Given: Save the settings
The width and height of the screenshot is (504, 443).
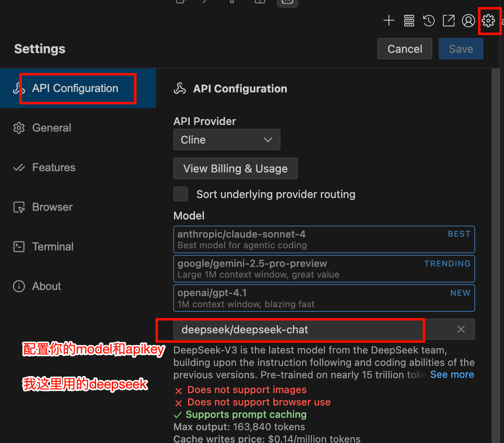Looking at the screenshot, I should pyautogui.click(x=461, y=49).
